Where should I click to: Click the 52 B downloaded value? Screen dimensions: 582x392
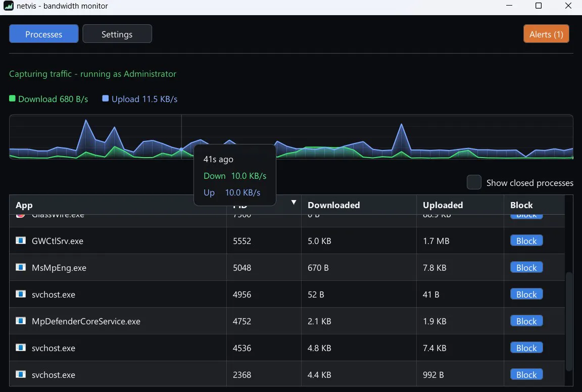coord(316,295)
